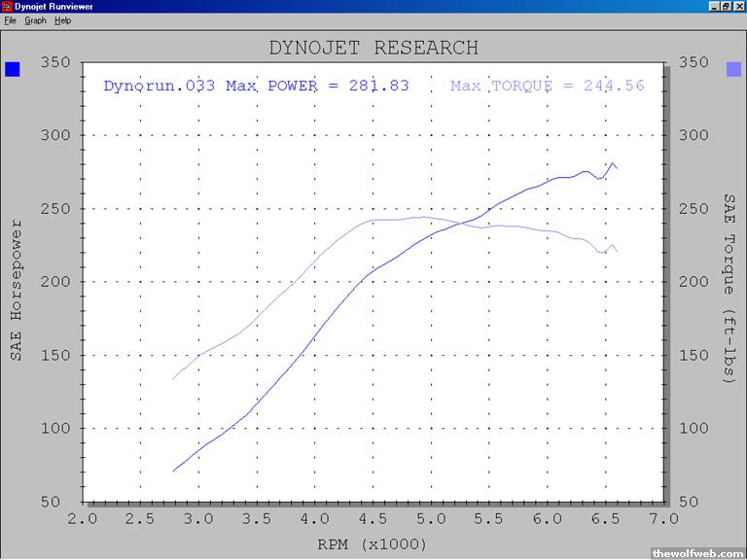This screenshot has width=747, height=560.
Task: Open the Help menu
Action: pos(62,20)
